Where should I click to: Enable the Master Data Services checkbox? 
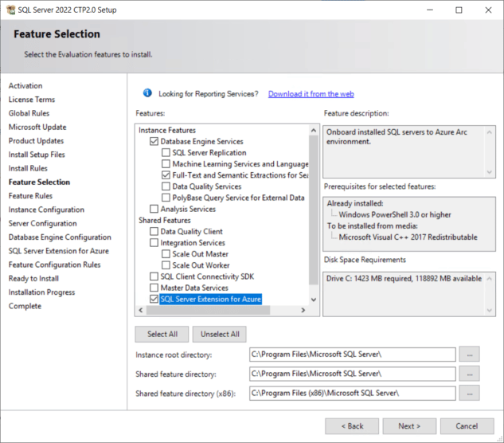pos(154,288)
